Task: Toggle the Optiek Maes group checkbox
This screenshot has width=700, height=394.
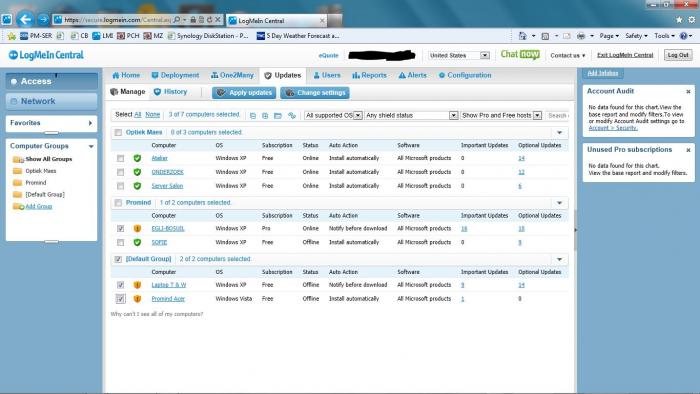Action: click(118, 133)
